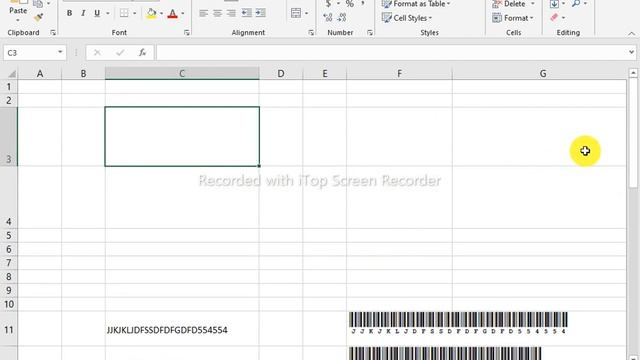Open the Borders dropdown arrow

coord(134,13)
